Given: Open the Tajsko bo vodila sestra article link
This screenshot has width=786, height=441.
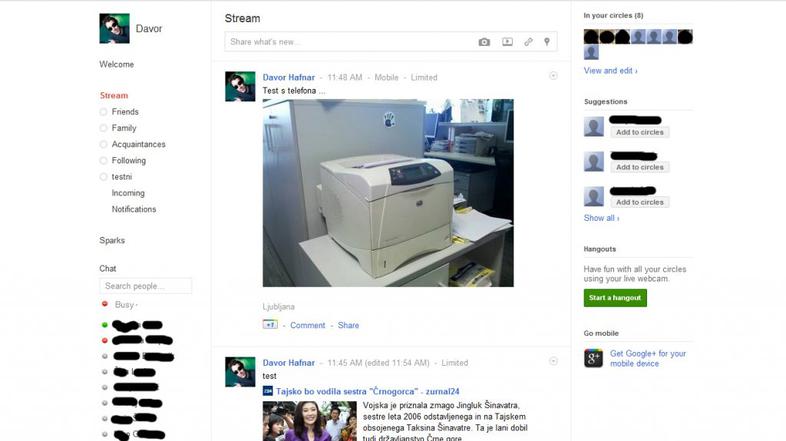Looking at the screenshot, I should tap(367, 391).
